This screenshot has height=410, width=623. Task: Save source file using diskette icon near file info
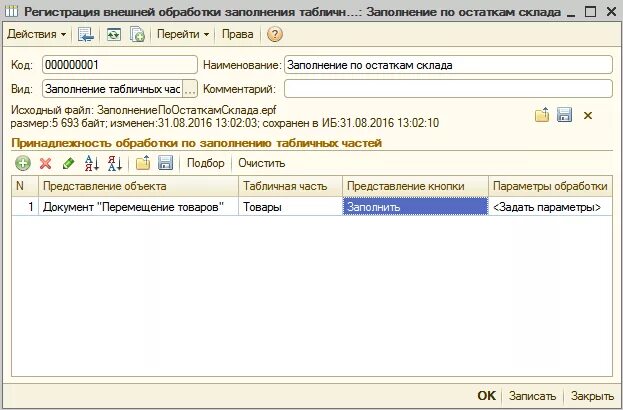564,115
